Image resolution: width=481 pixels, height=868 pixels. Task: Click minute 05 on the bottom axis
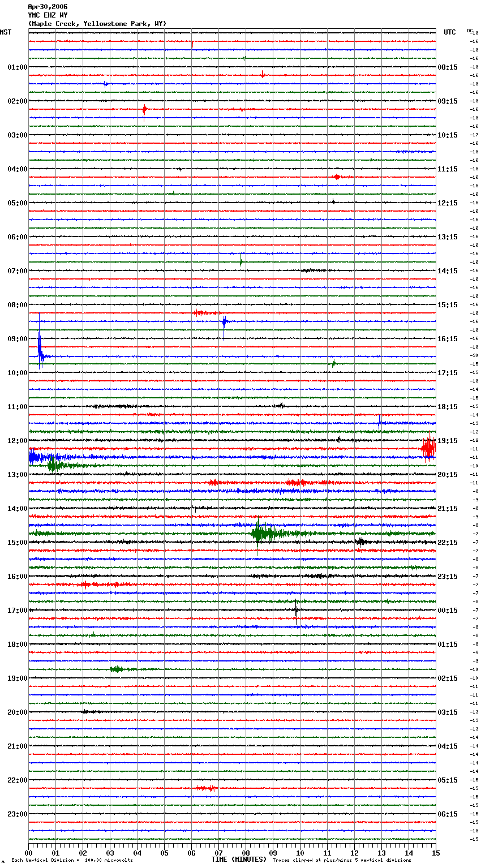[x=164, y=853]
